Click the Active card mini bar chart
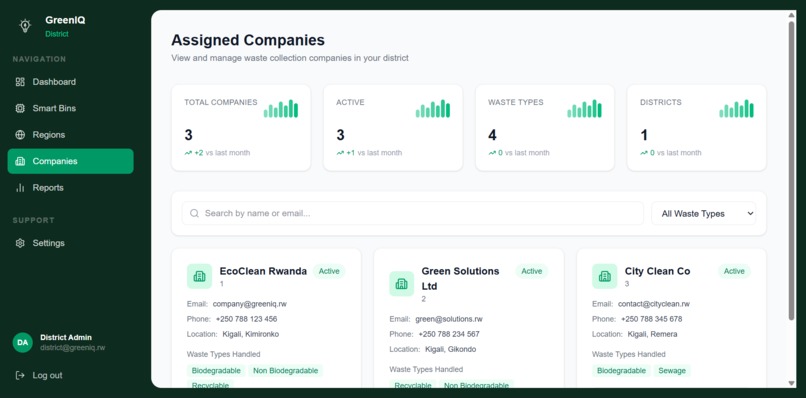The image size is (806, 398). (x=433, y=109)
